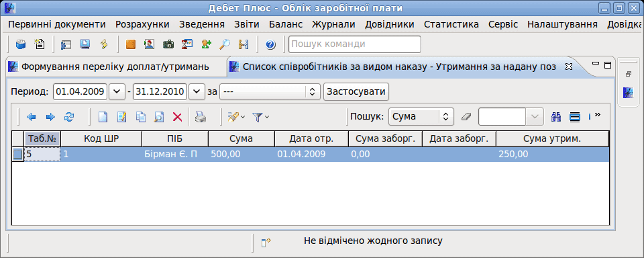Create a new record with blank page icon
The width and height of the screenshot is (644, 258).
click(x=102, y=117)
